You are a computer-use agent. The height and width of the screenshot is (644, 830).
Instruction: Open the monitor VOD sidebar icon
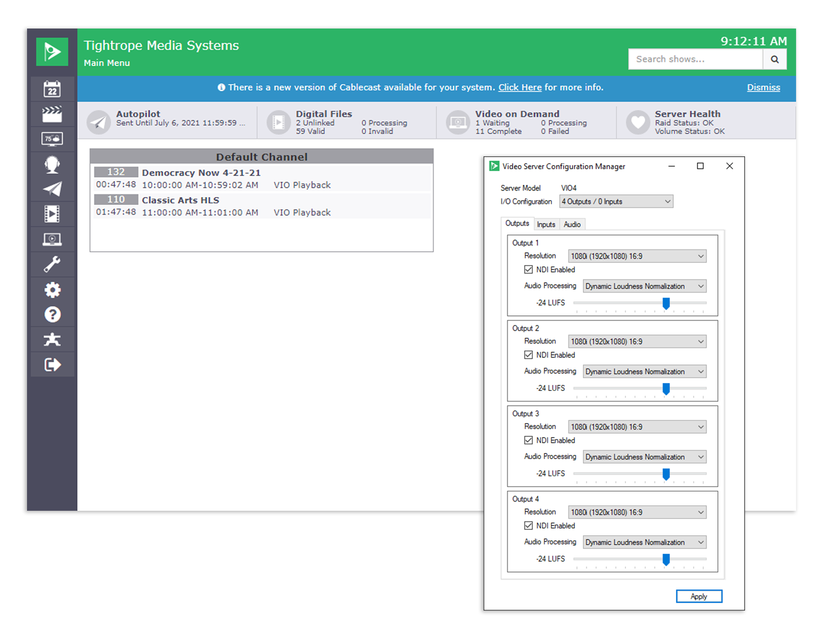point(52,239)
